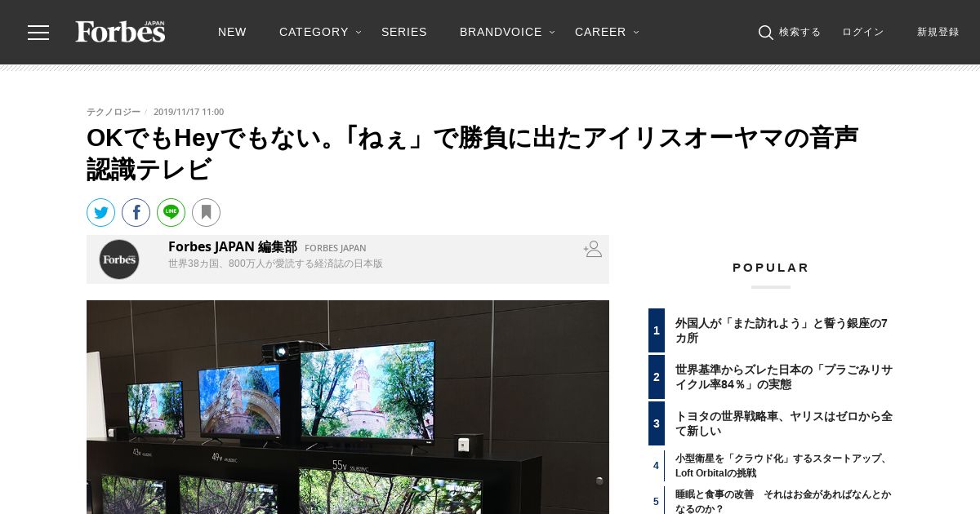Click the ログイン login link

pyautogui.click(x=863, y=32)
